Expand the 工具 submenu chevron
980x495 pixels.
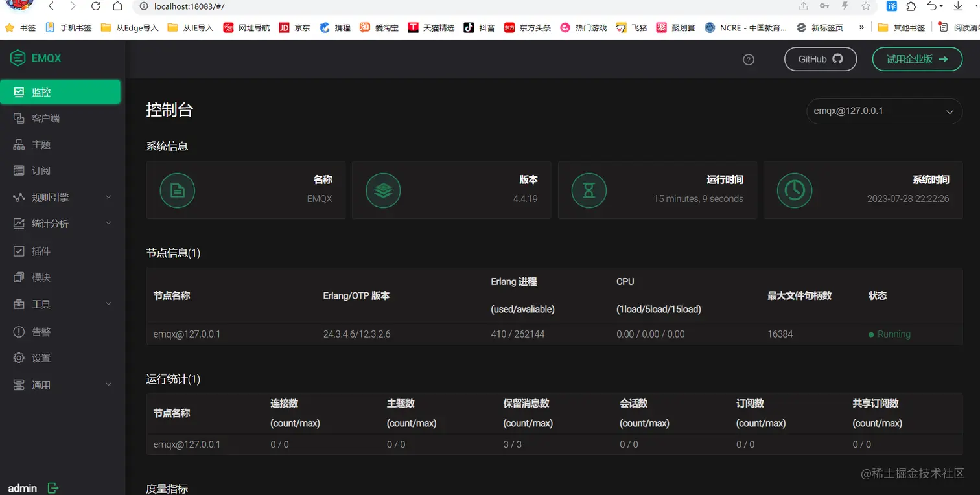[x=108, y=303]
